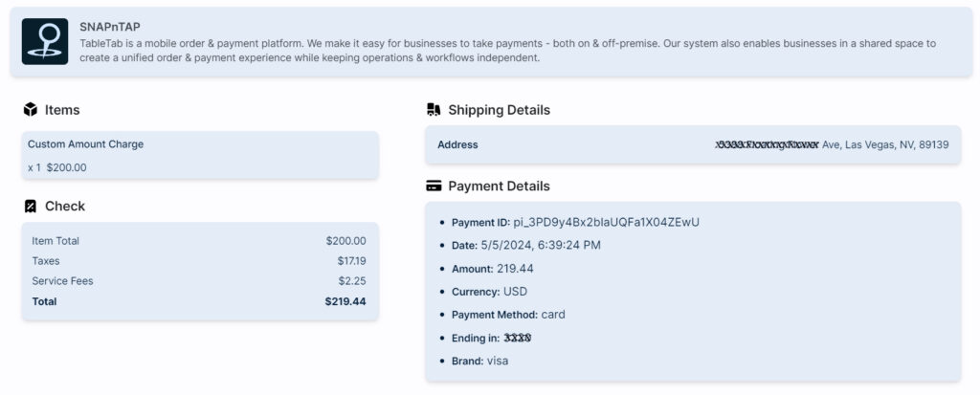Click the Payment Details card icon
Image resolution: width=980 pixels, height=395 pixels.
click(x=434, y=187)
